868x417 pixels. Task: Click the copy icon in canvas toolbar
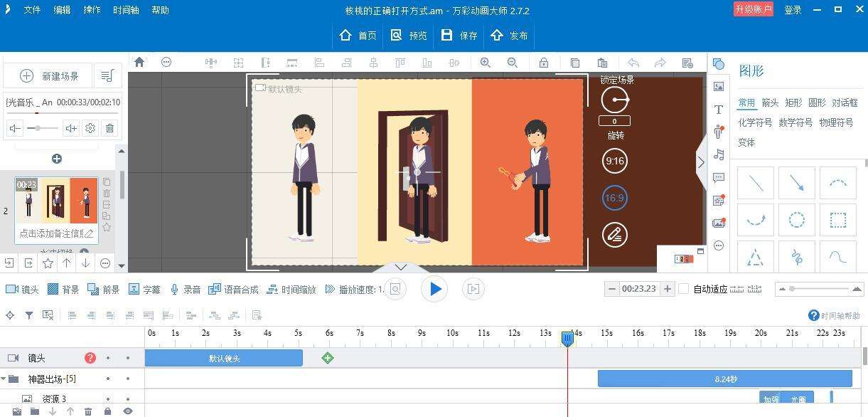pyautogui.click(x=575, y=63)
